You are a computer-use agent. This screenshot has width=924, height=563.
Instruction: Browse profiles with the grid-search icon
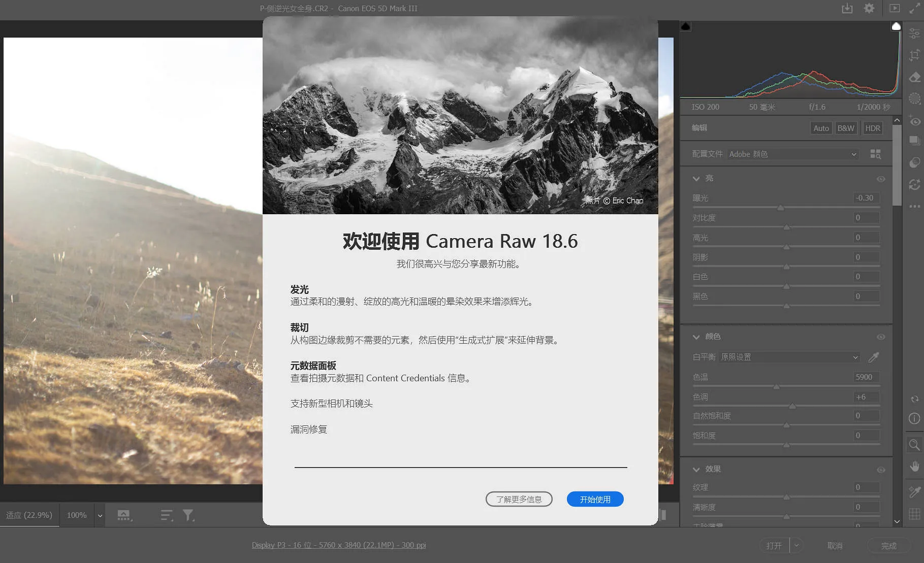[x=876, y=154]
